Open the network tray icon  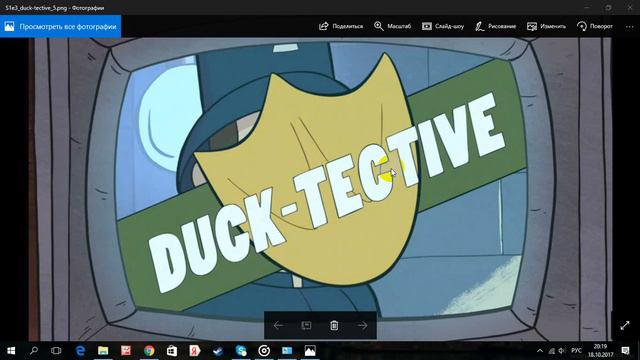551,351
